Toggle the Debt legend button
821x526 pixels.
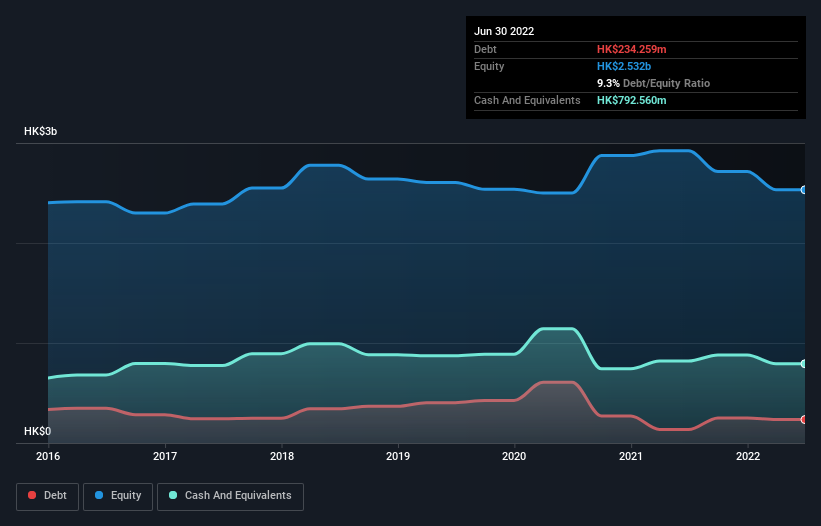[48, 496]
